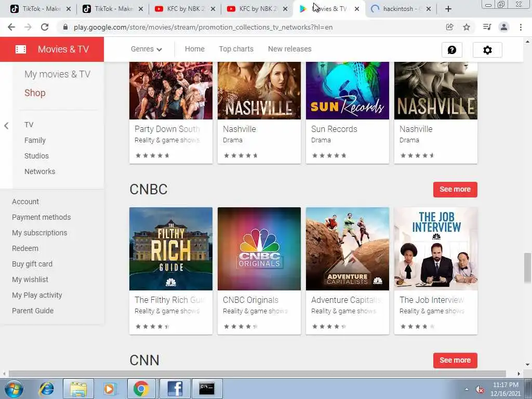
Task: Open My wishlist
Action: click(30, 280)
